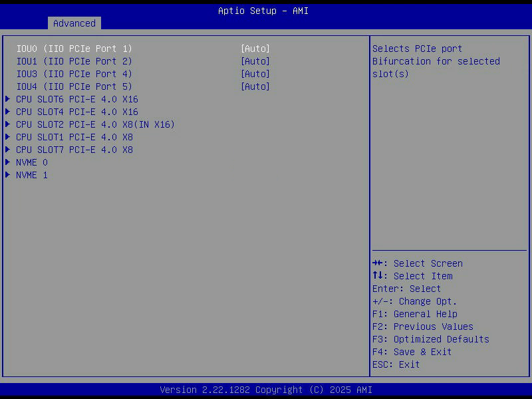Open CPU SLOT7 PCI-E 4.0 X8 submenu

coord(74,150)
